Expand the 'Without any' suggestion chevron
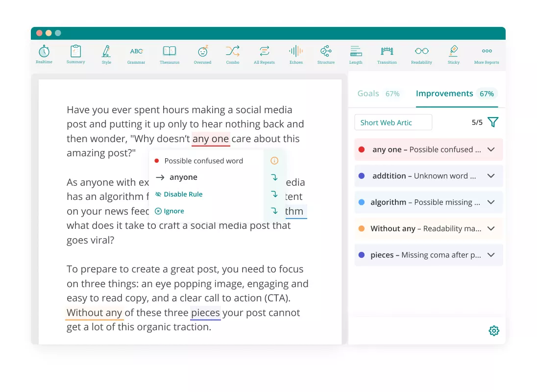The image size is (537, 392). coord(491,229)
